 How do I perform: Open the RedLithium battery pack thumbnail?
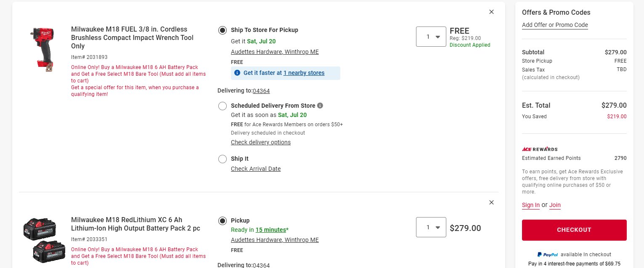point(44,240)
